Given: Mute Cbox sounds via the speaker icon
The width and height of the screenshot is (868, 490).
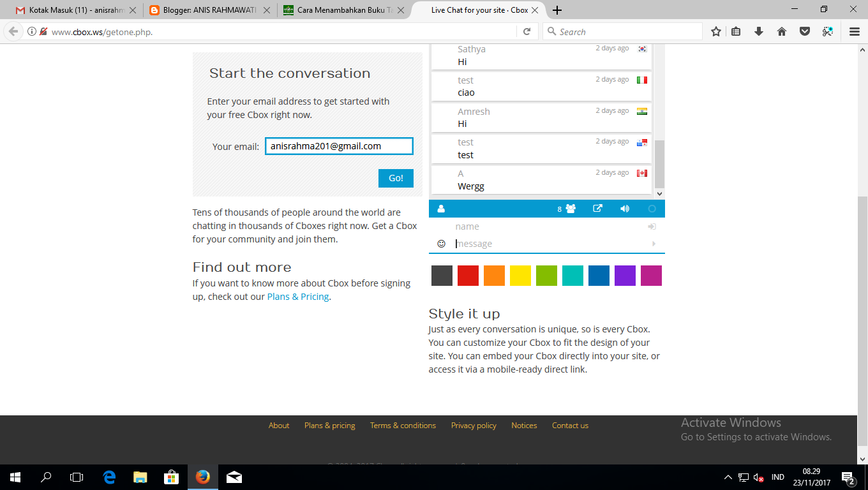Looking at the screenshot, I should (x=624, y=209).
